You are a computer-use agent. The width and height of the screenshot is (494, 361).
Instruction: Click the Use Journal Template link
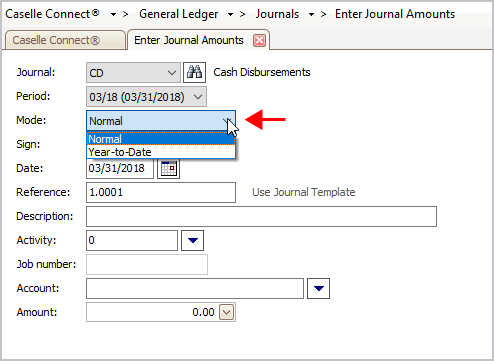pyautogui.click(x=304, y=192)
